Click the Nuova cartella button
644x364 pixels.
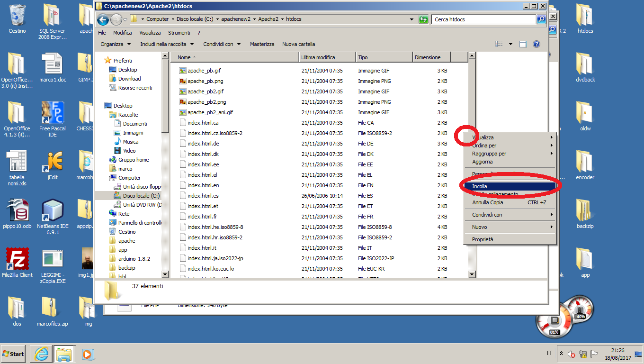coord(298,44)
